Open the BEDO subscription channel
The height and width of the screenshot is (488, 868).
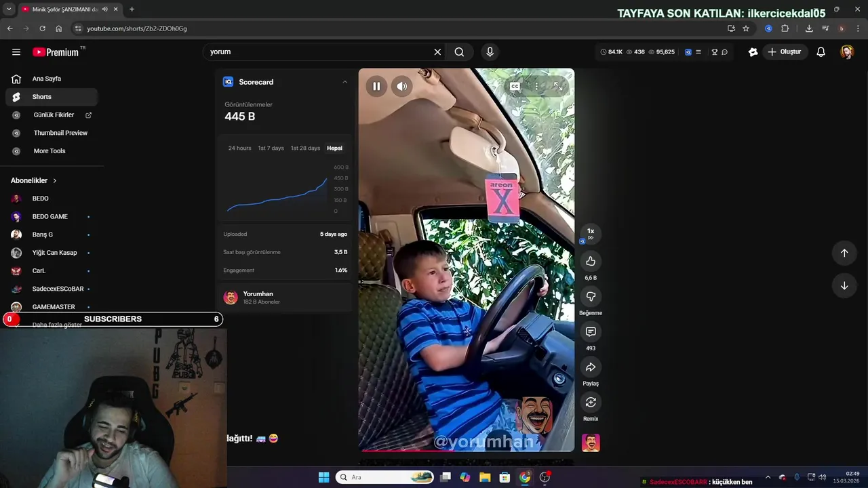pyautogui.click(x=52, y=199)
